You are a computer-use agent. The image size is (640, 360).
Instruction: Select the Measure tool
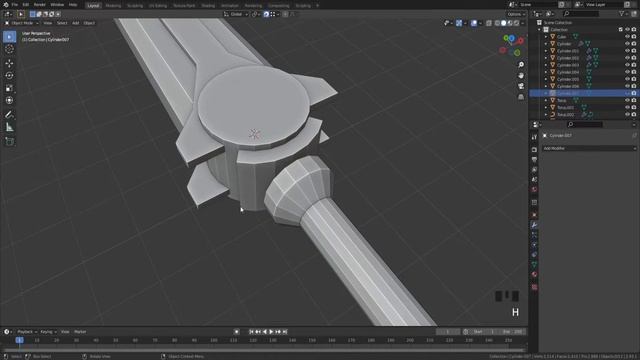click(9, 127)
